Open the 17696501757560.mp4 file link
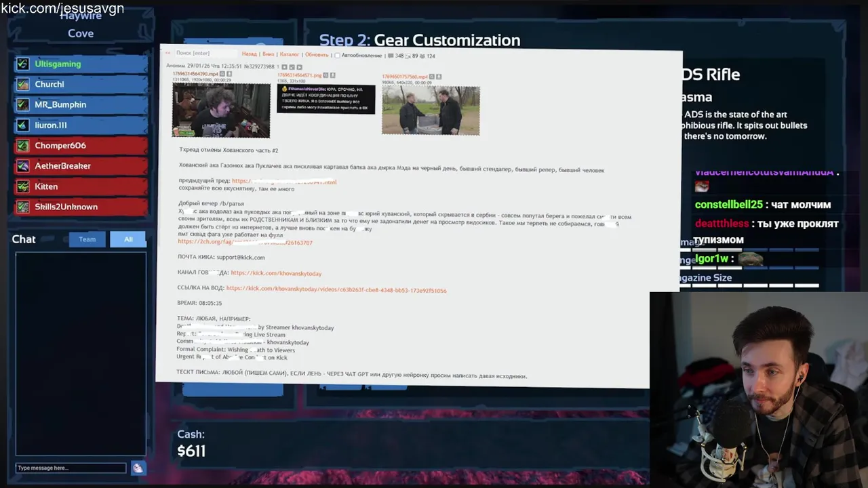 coord(405,77)
